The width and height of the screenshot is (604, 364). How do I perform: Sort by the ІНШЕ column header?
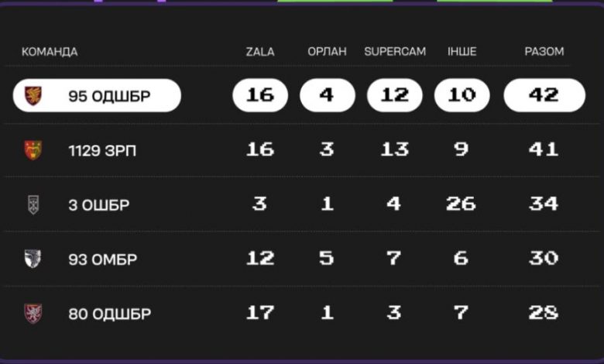click(462, 52)
